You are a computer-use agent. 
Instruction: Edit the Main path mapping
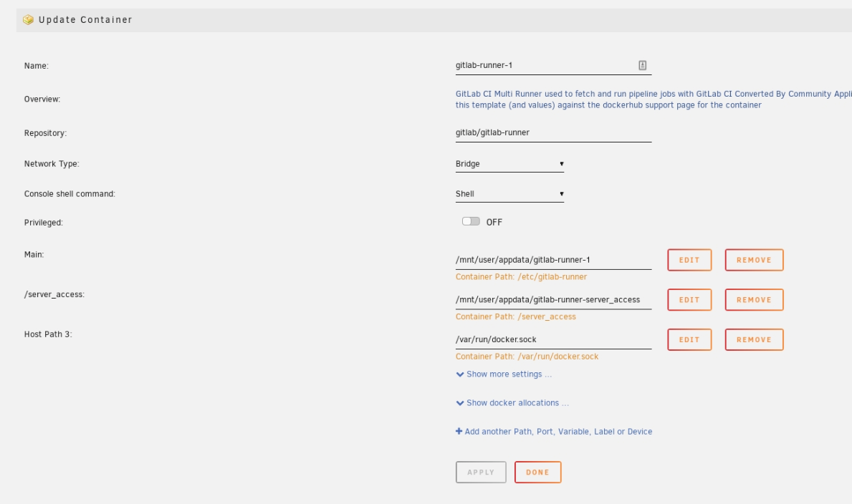tap(689, 260)
